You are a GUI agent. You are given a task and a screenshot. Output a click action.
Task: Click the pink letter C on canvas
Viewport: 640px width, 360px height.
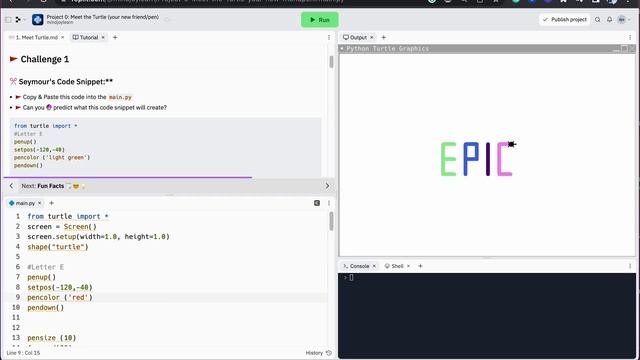pyautogui.click(x=504, y=159)
